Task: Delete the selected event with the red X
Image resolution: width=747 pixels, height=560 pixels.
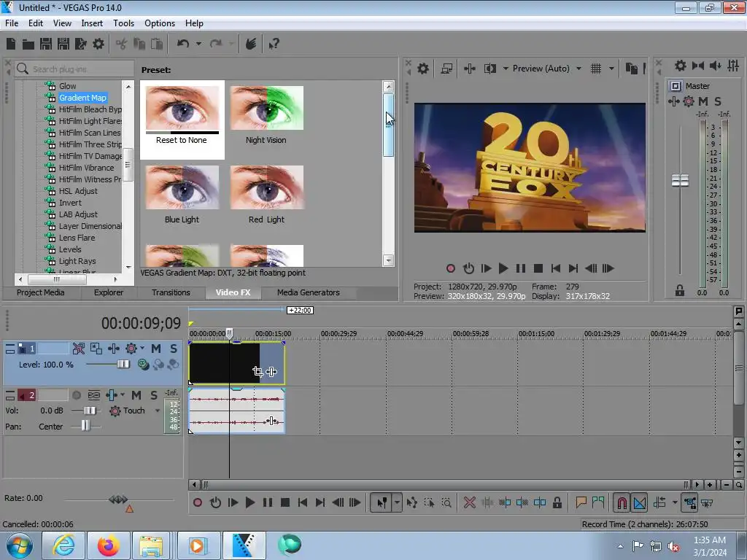Action: (x=469, y=502)
